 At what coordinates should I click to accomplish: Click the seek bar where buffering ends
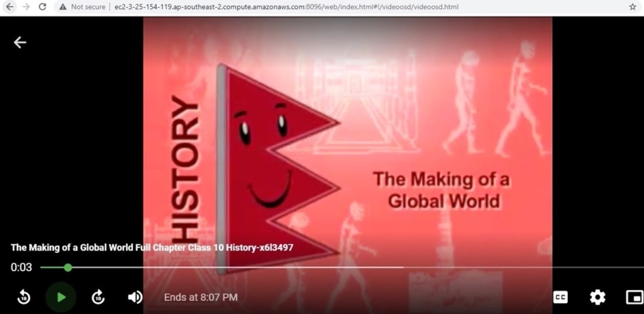(402, 268)
